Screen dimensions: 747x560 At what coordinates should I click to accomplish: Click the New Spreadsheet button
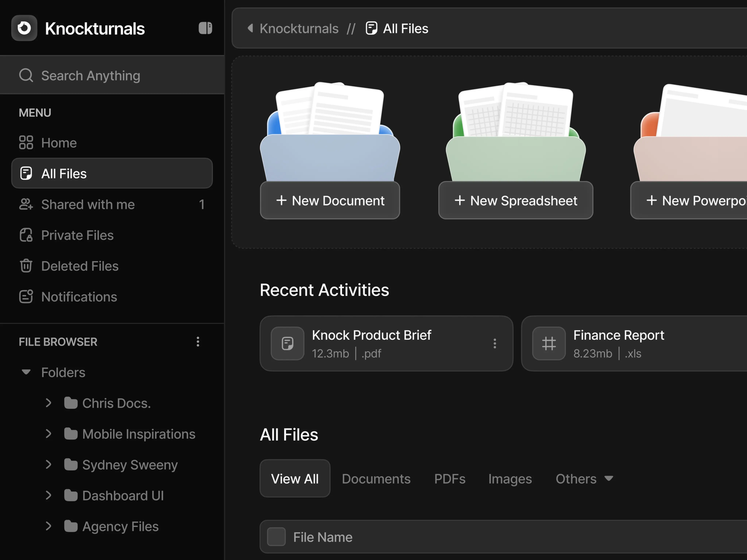(x=515, y=201)
